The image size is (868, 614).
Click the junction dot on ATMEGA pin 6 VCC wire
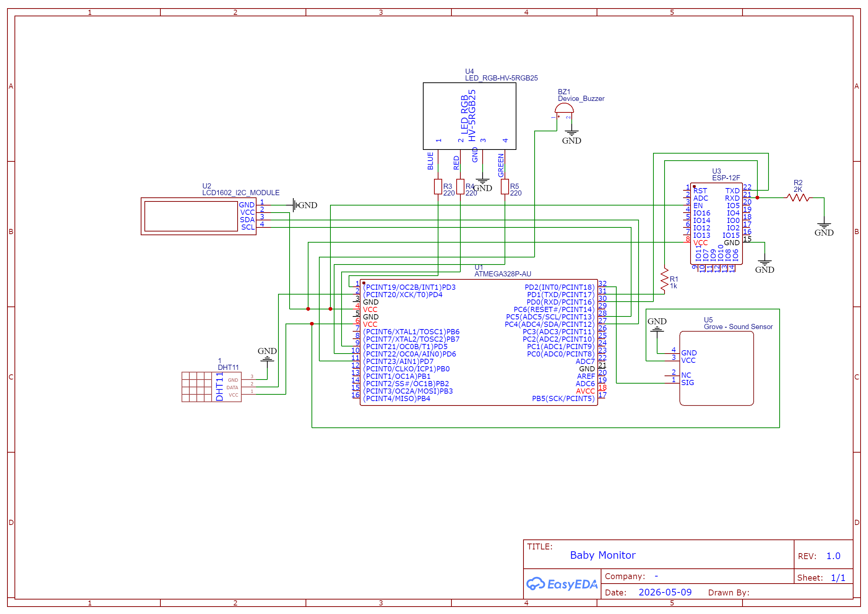tap(311, 324)
